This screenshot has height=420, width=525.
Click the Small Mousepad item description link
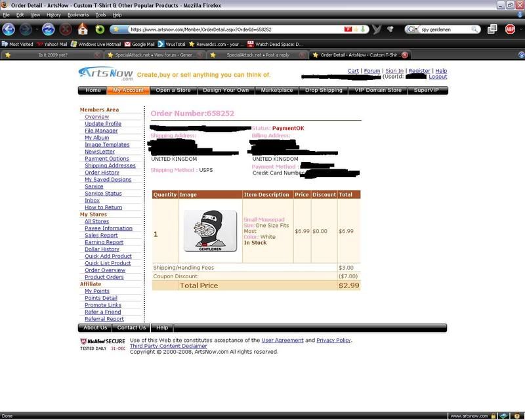click(x=264, y=220)
